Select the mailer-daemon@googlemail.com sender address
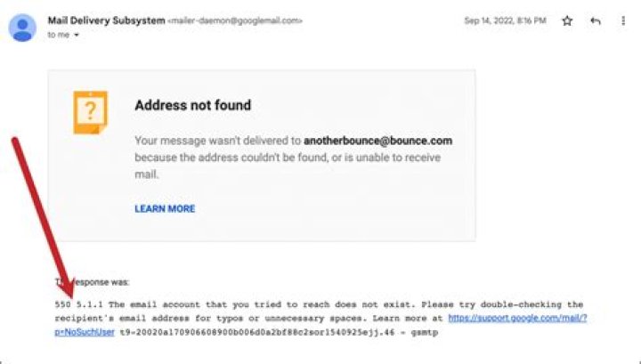The image size is (641, 364). [236, 20]
